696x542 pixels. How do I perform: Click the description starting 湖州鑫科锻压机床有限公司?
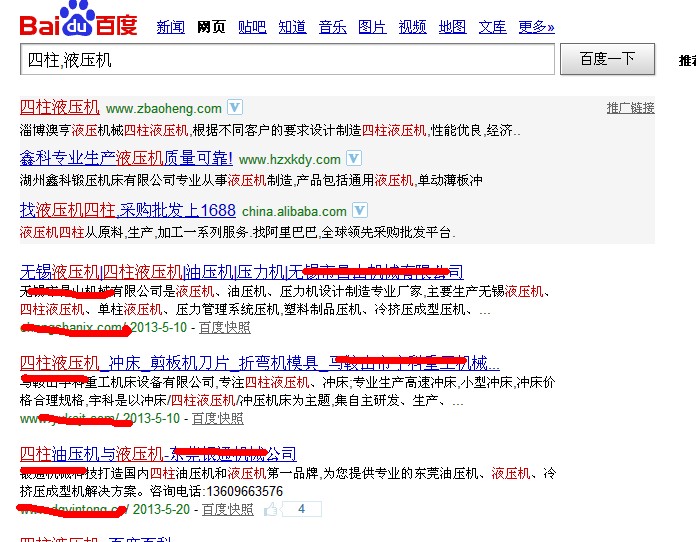click(x=251, y=180)
